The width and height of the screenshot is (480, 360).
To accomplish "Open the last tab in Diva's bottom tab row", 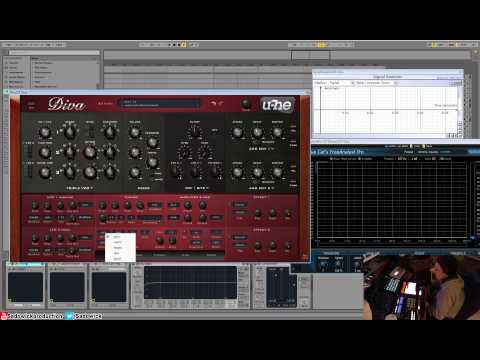I will pos(211,255).
